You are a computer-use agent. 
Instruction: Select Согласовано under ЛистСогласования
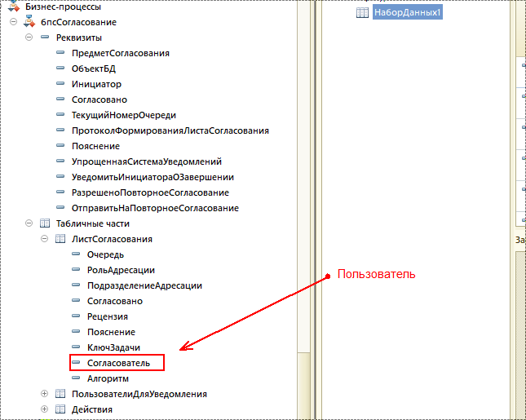(115, 301)
